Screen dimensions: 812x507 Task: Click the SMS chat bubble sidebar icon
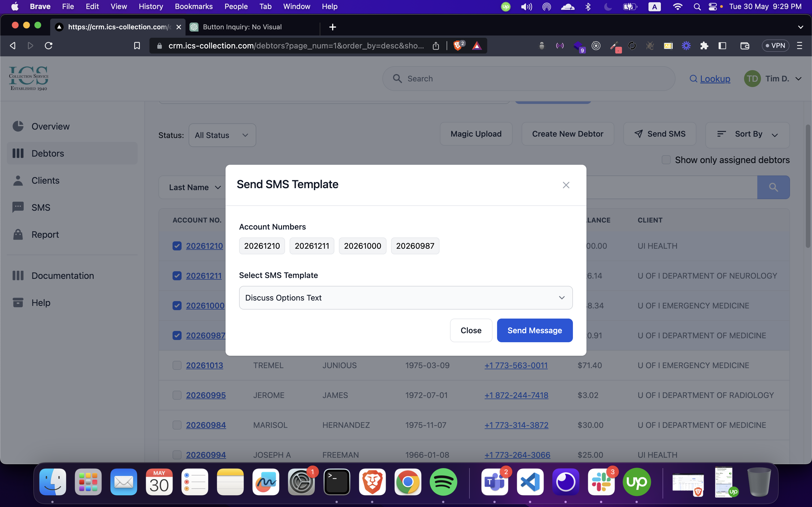point(18,207)
